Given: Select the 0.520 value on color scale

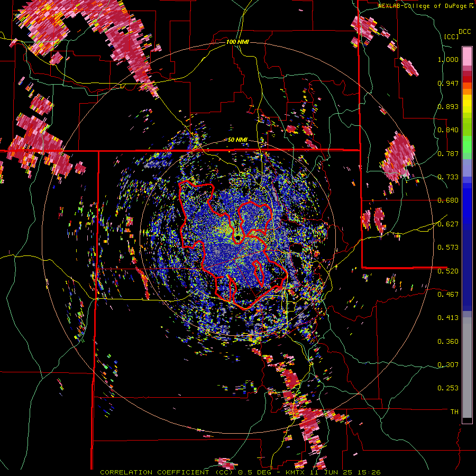Looking at the screenshot, I should pos(448,271).
